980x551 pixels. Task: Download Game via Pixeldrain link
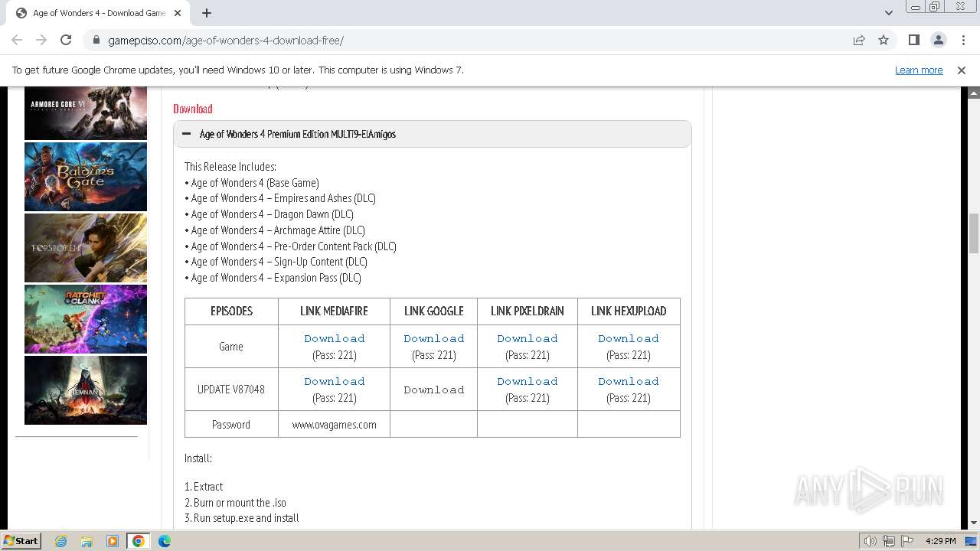click(528, 338)
